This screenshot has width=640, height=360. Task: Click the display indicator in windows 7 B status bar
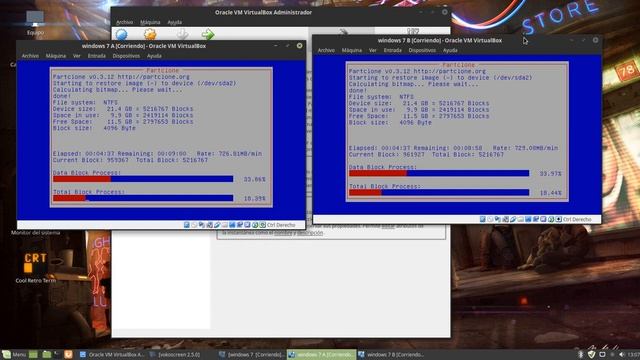pyautogui.click(x=528, y=219)
